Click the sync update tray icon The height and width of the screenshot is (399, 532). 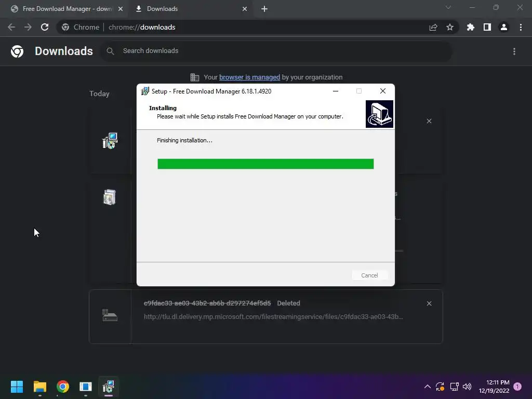(440, 387)
